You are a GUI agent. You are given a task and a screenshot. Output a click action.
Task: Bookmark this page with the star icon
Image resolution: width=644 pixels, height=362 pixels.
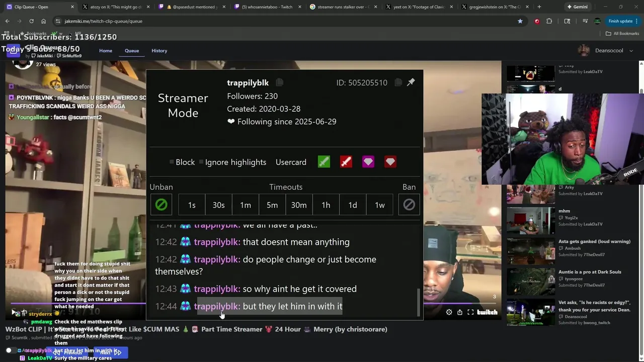click(x=520, y=21)
